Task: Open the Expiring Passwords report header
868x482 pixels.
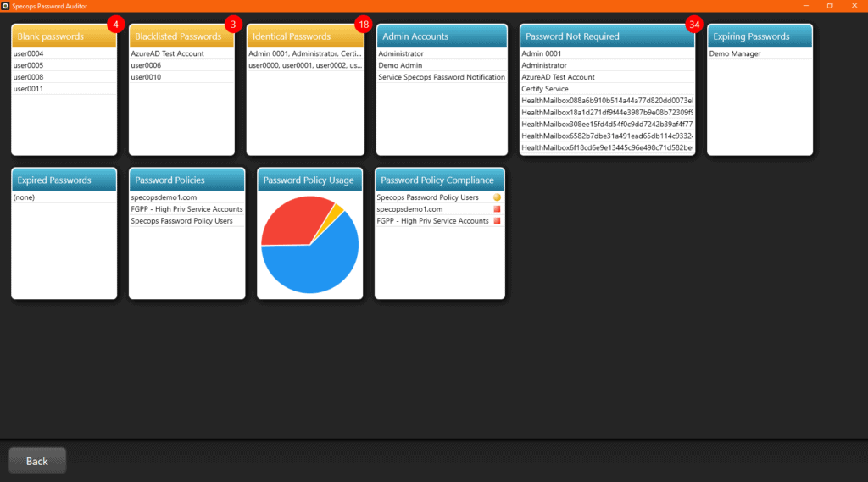Action: 760,36
